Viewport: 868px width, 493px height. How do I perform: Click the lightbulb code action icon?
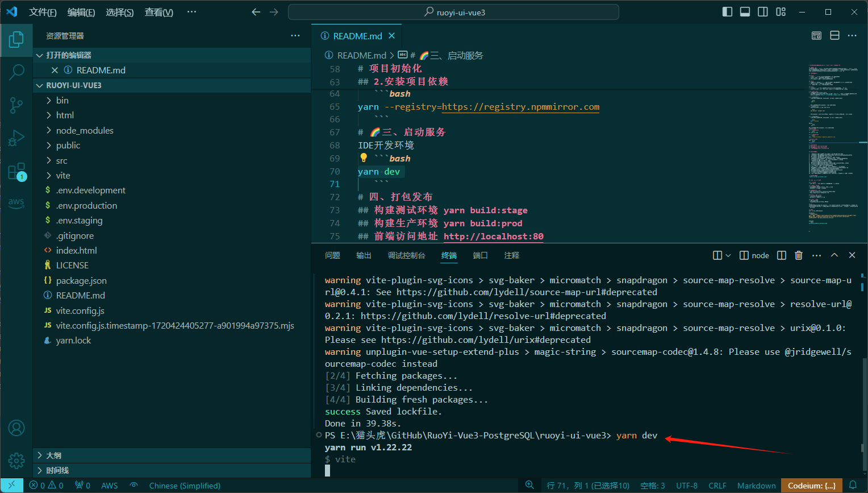(364, 158)
